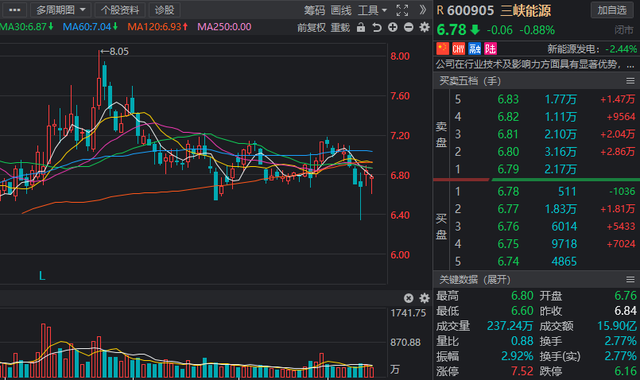Image resolution: width=640 pixels, height=380 pixels.
Task: Select the 画线 drawing option
Action: click(341, 10)
